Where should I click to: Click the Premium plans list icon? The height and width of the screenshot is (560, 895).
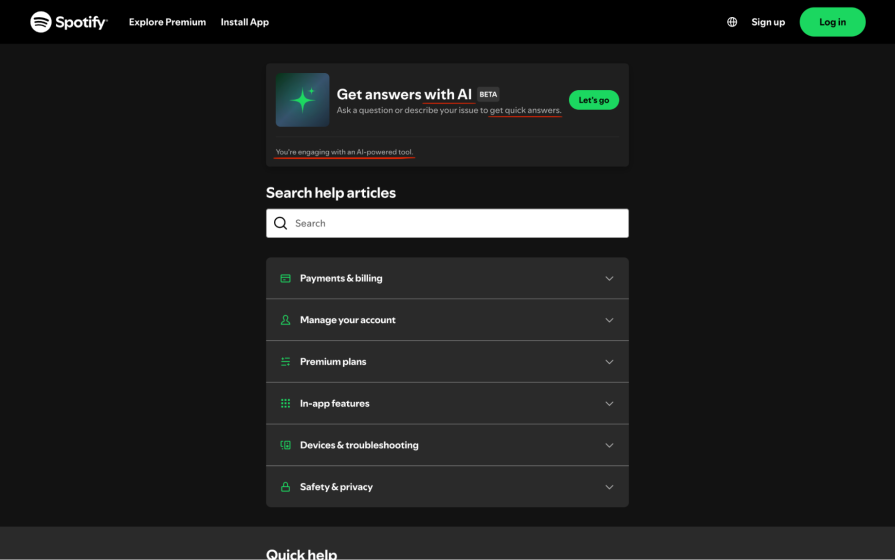pyautogui.click(x=285, y=362)
